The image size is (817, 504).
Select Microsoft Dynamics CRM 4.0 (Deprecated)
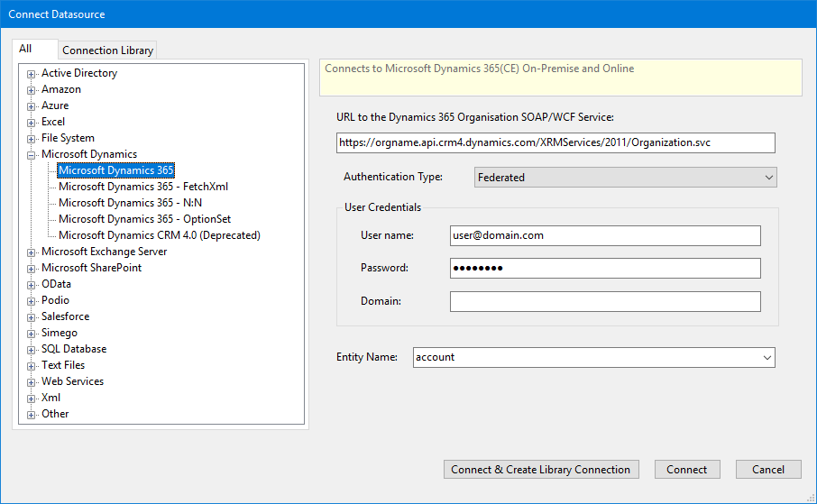(160, 235)
